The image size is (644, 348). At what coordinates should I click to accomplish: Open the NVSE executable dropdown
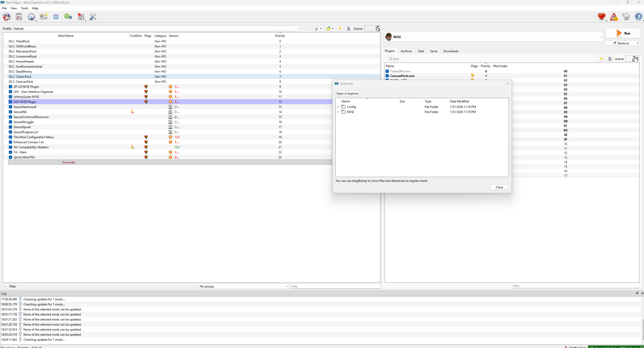pyautogui.click(x=494, y=37)
